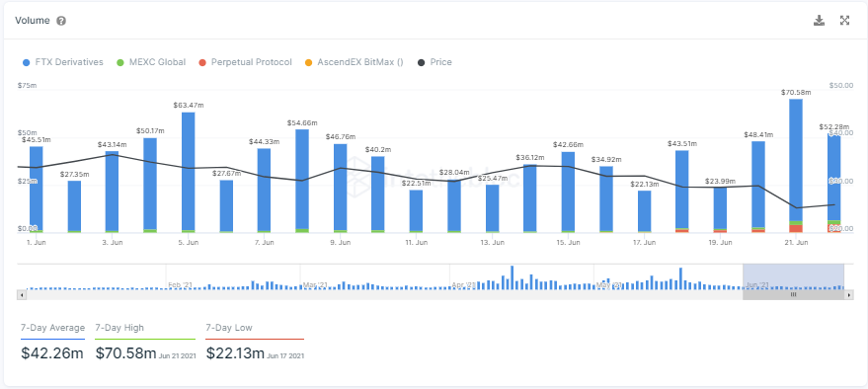The width and height of the screenshot is (868, 389).
Task: Click the $54.66m volume bar
Action: point(302,181)
